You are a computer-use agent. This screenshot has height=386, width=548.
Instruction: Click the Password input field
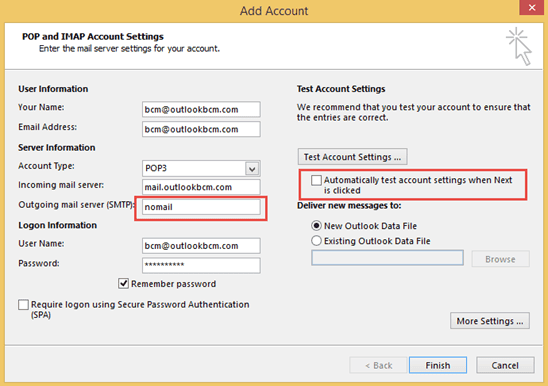(x=201, y=265)
